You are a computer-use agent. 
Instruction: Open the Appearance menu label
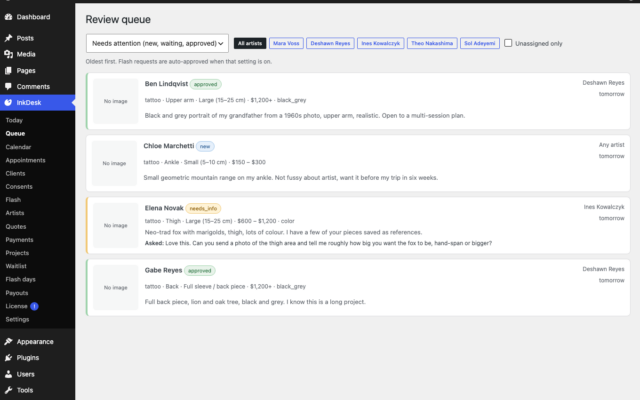click(x=35, y=342)
